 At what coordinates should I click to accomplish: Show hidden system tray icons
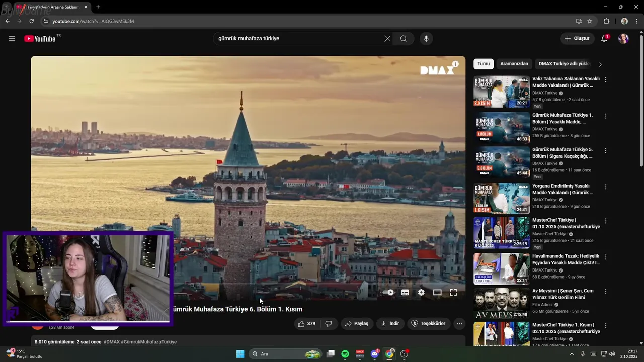coord(572,354)
